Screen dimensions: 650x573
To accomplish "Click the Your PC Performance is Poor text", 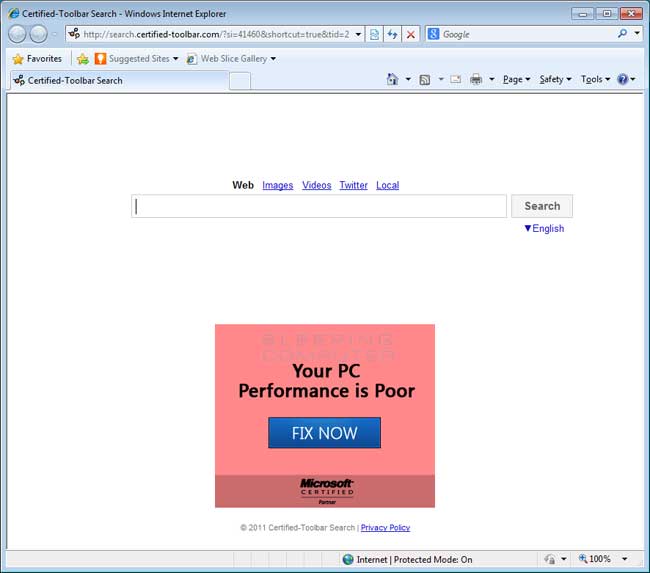I will (x=326, y=381).
